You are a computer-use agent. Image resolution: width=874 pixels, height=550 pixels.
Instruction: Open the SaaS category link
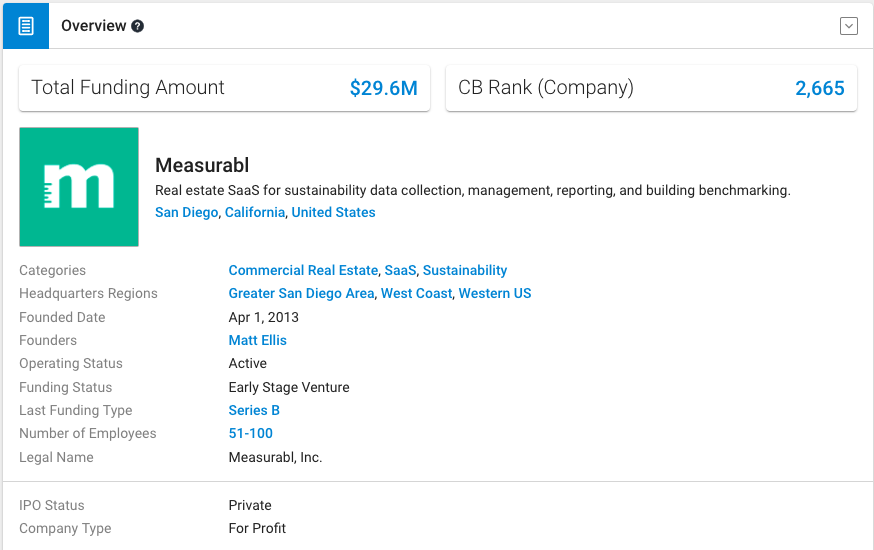(400, 270)
